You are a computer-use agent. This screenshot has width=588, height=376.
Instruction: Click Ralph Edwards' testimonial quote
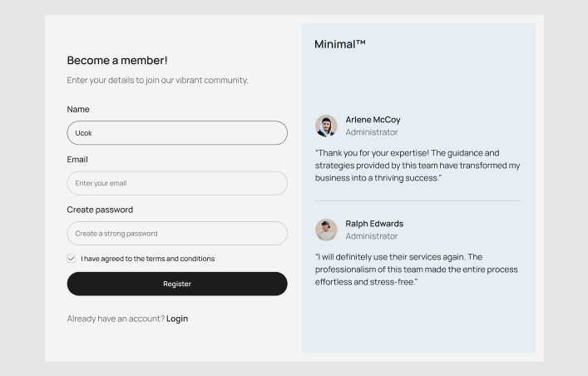point(416,270)
